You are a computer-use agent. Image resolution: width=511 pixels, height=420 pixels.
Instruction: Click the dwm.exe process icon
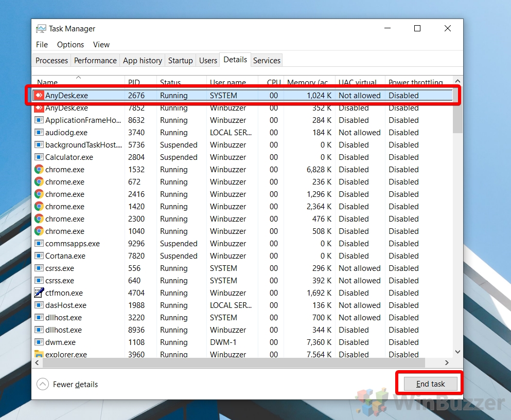pyautogui.click(x=39, y=342)
